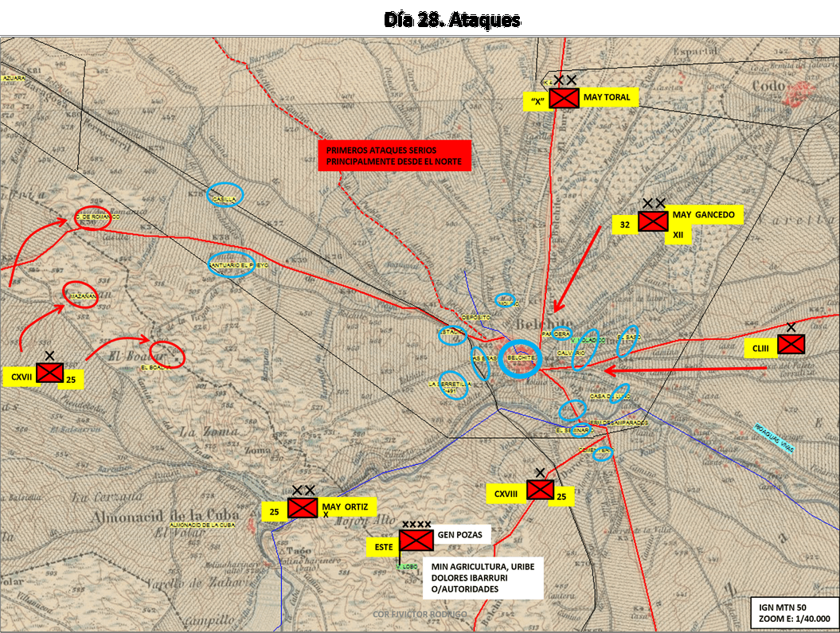
Task: Click the red PRIMEROS ATAQUES SERIOS text box
Action: (394, 156)
